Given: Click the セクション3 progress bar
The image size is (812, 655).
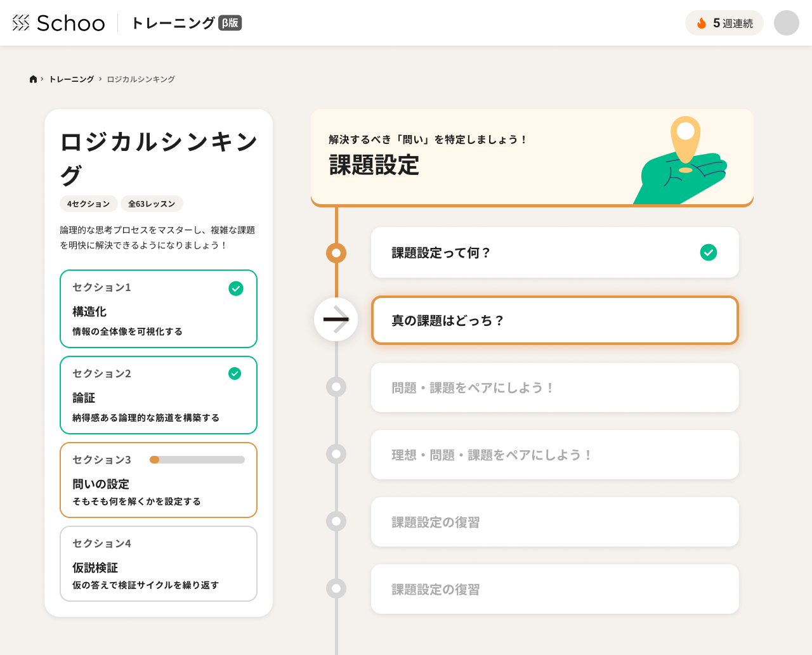Looking at the screenshot, I should [197, 460].
